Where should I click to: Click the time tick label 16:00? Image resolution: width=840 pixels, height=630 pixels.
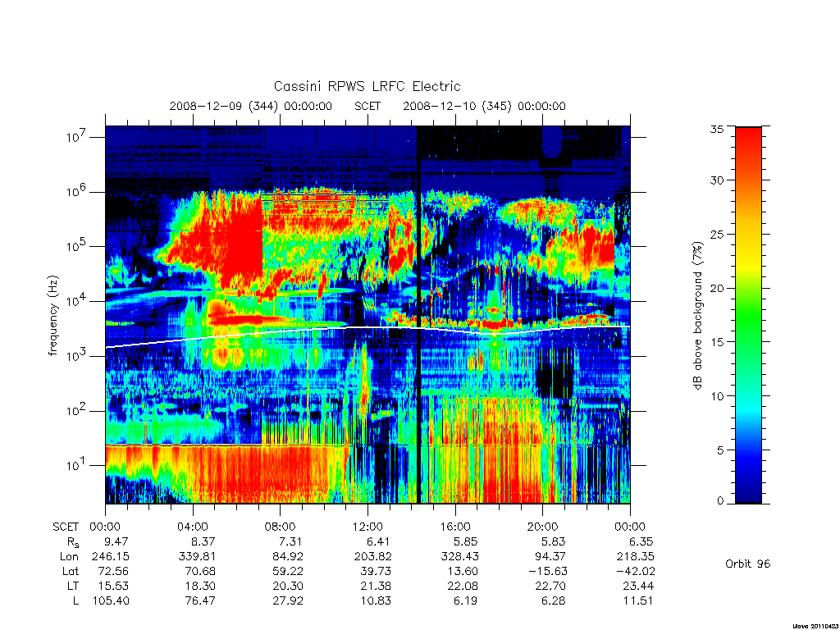click(x=454, y=527)
